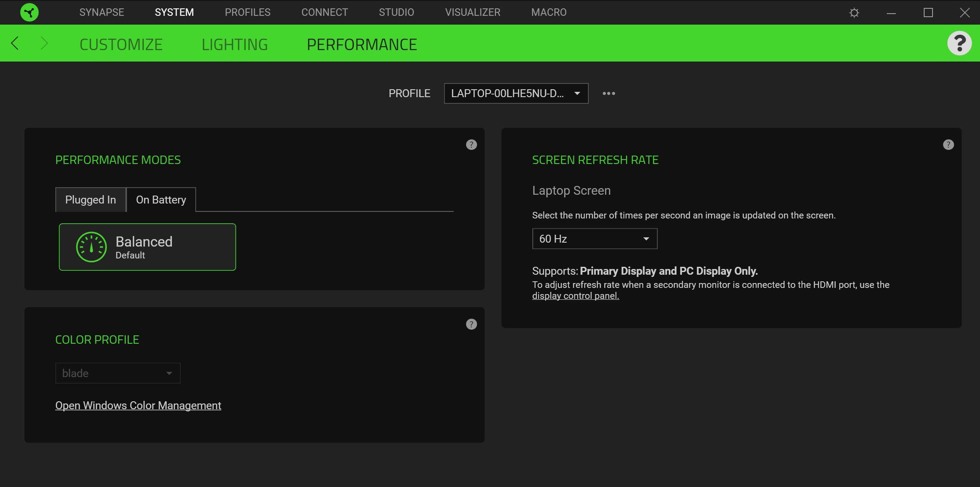Open the VISUALIZER menu
This screenshot has height=487, width=980.
(x=473, y=12)
